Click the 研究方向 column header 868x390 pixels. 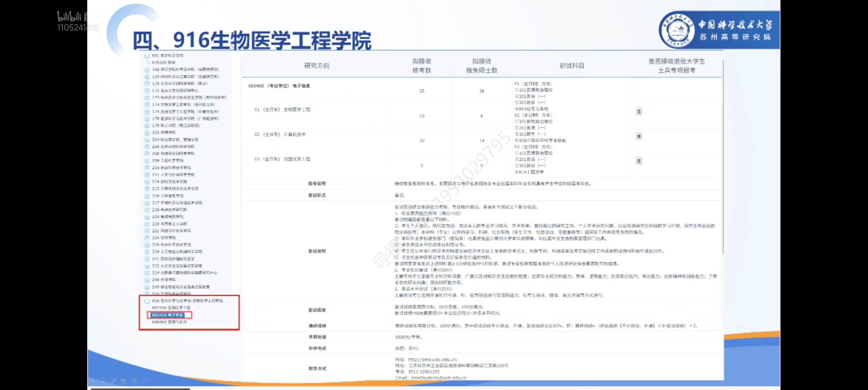coord(317,66)
